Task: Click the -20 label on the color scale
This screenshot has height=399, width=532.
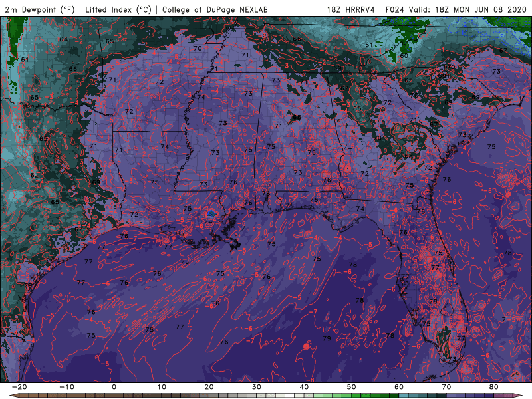Action: [19, 387]
